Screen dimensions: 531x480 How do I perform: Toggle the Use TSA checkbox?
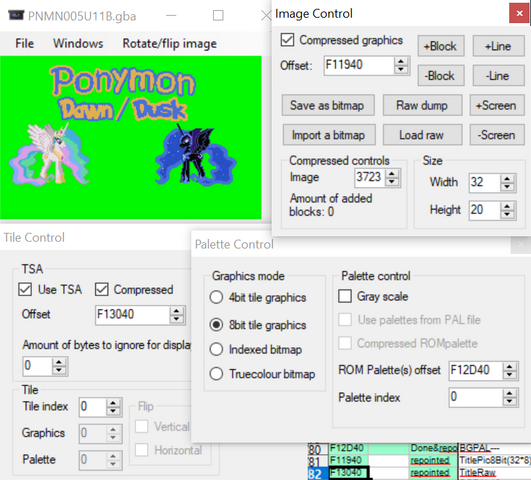point(25,290)
